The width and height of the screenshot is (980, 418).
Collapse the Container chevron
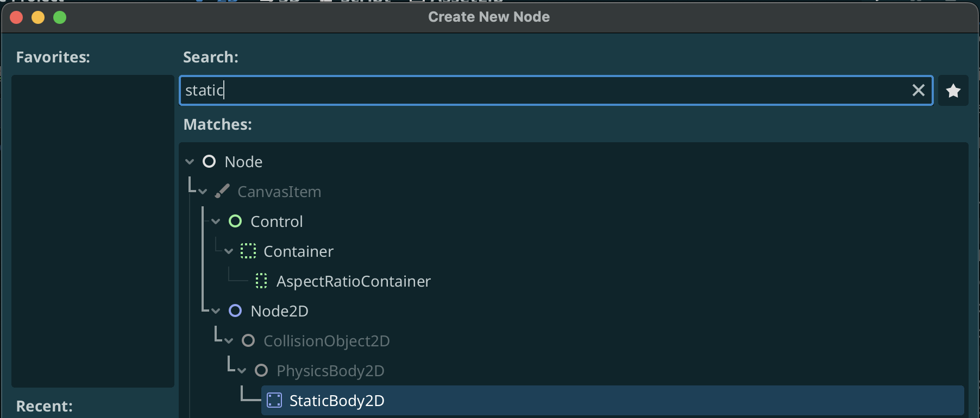pos(229,251)
